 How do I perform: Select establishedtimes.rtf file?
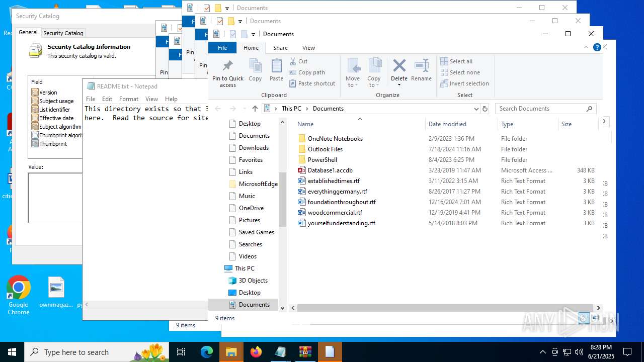coord(329,181)
